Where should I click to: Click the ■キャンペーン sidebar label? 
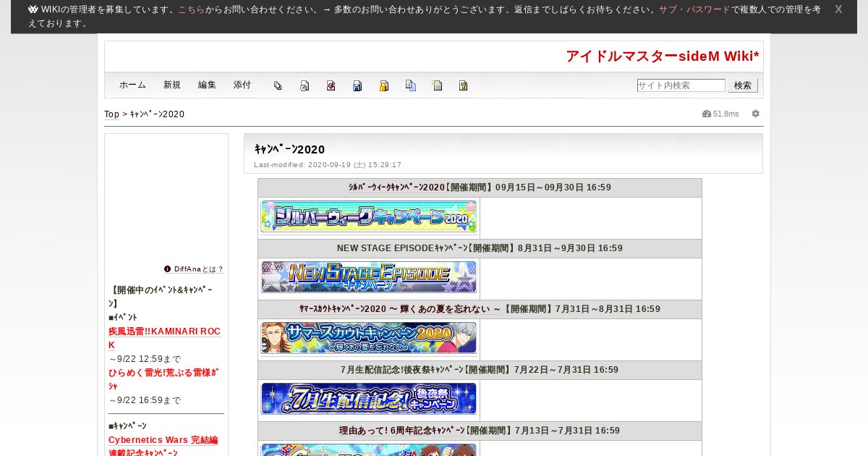coord(127,426)
